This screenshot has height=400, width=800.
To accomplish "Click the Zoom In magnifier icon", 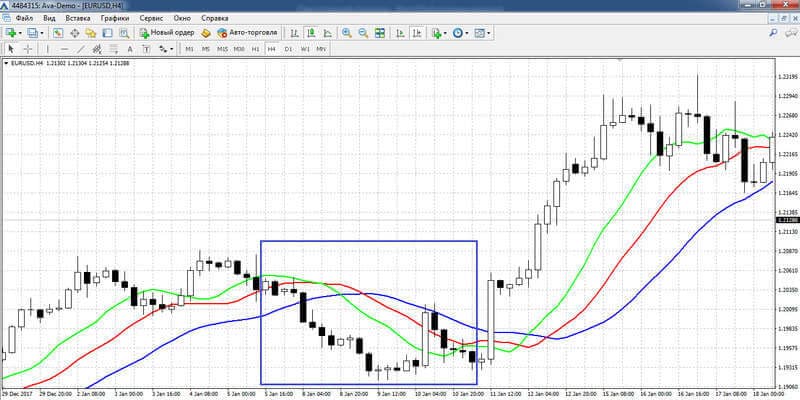I will [347, 33].
